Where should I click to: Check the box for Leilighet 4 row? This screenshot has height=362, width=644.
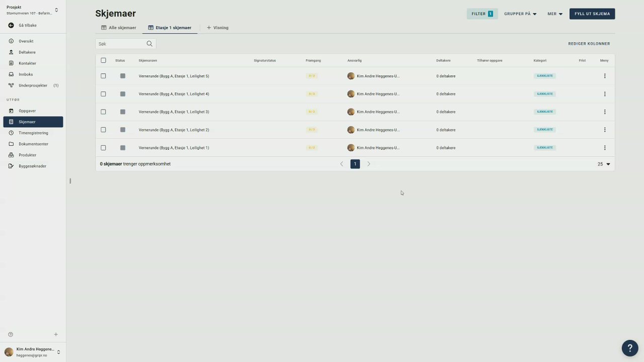[x=103, y=94]
